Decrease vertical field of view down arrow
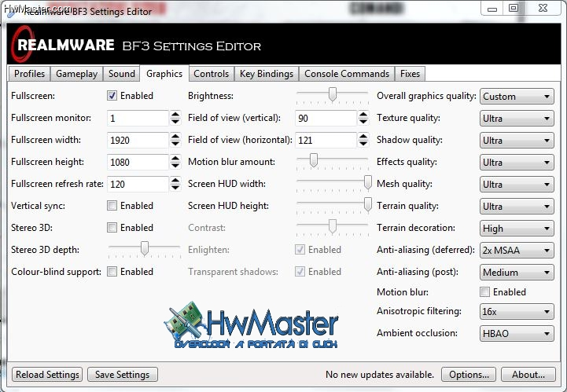Image resolution: width=567 pixels, height=392 pixels. click(363, 122)
